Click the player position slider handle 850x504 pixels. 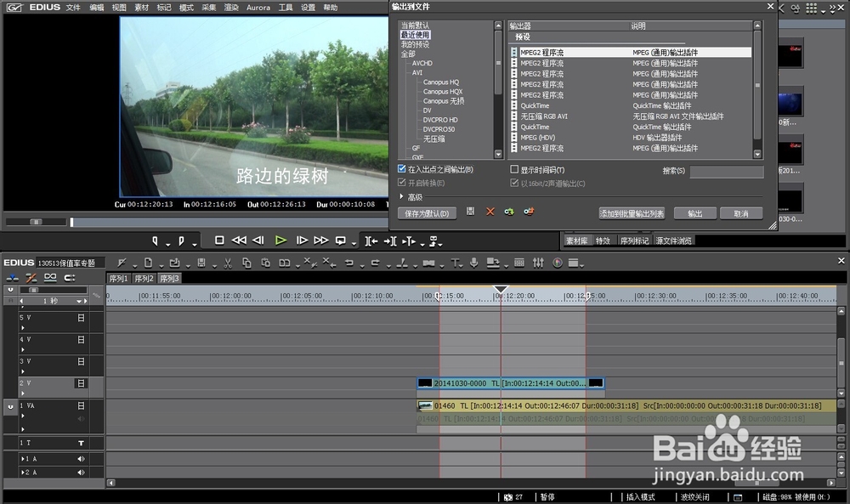coord(71,222)
